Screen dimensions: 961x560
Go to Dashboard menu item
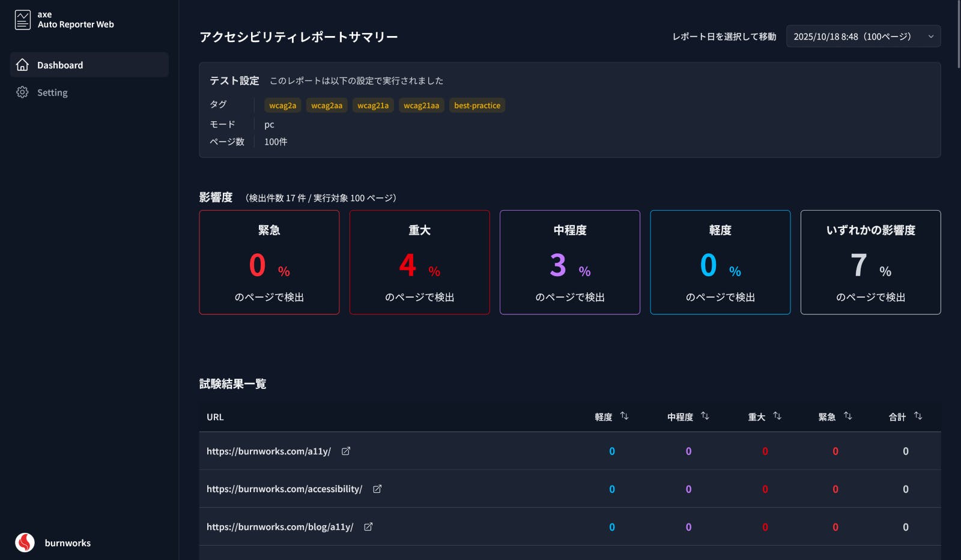(60, 65)
